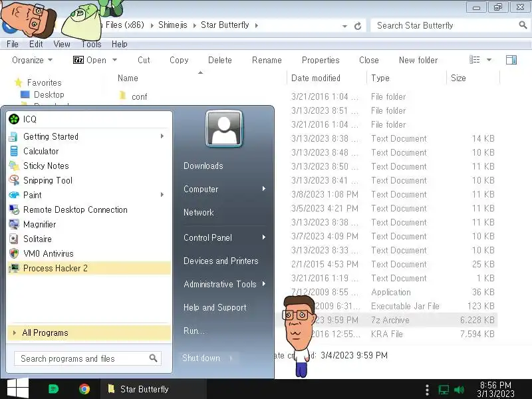Screen dimensions: 532x399
Task: Open Shut down options arrow
Action: pos(231,358)
